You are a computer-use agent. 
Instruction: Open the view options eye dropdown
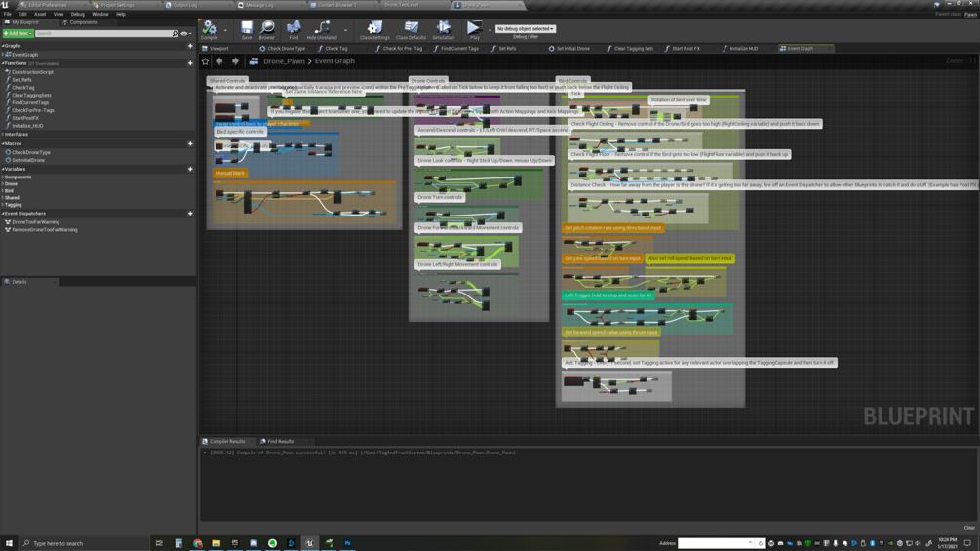tap(185, 34)
